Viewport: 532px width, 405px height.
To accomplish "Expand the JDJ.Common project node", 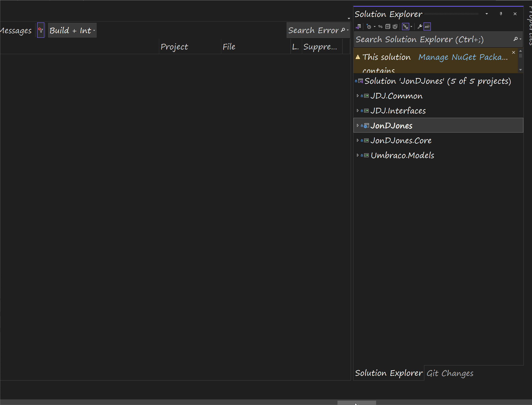I will 358,95.
